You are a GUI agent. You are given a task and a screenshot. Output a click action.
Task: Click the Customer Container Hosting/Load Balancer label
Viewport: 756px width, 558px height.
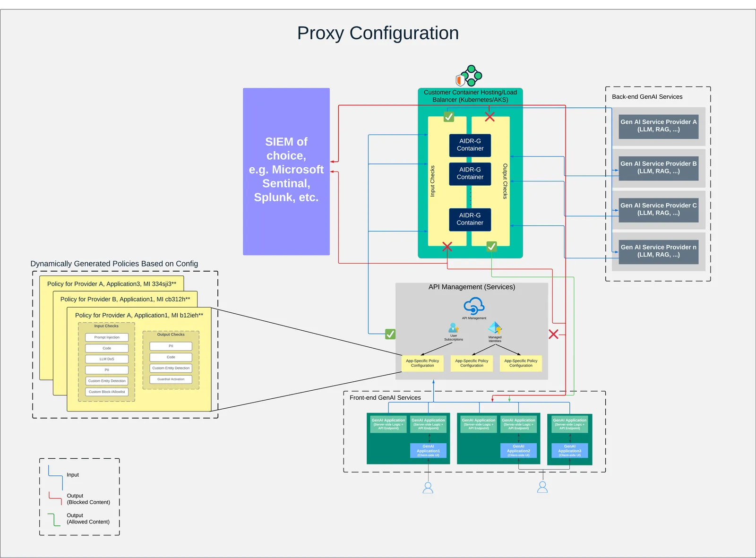pos(470,96)
